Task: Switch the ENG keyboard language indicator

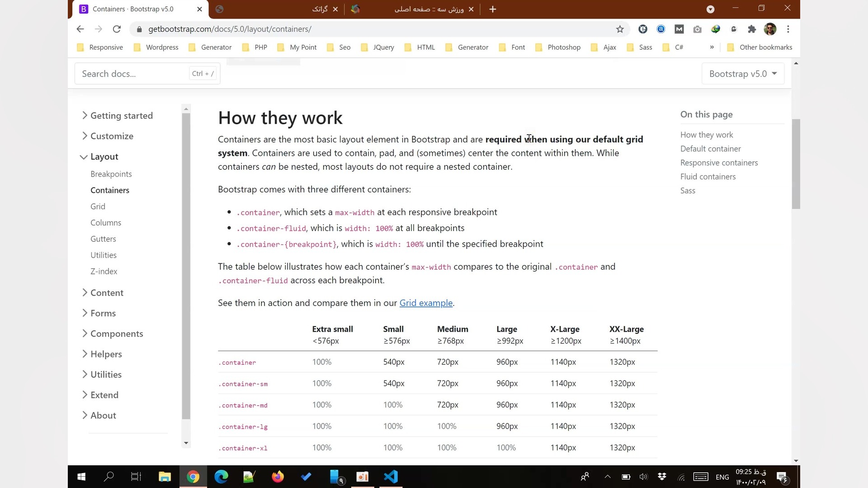Action: click(722, 477)
